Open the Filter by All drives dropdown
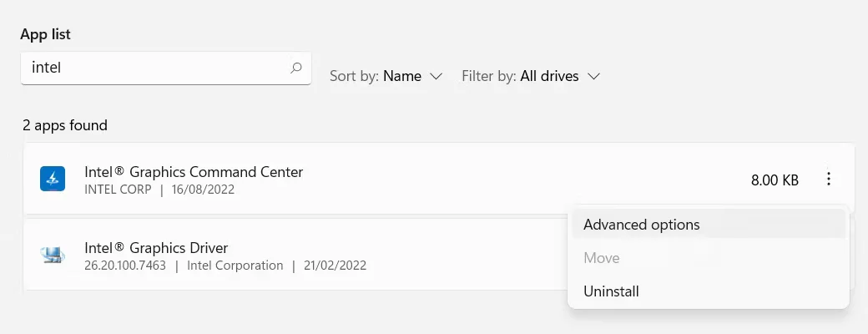 (x=531, y=76)
